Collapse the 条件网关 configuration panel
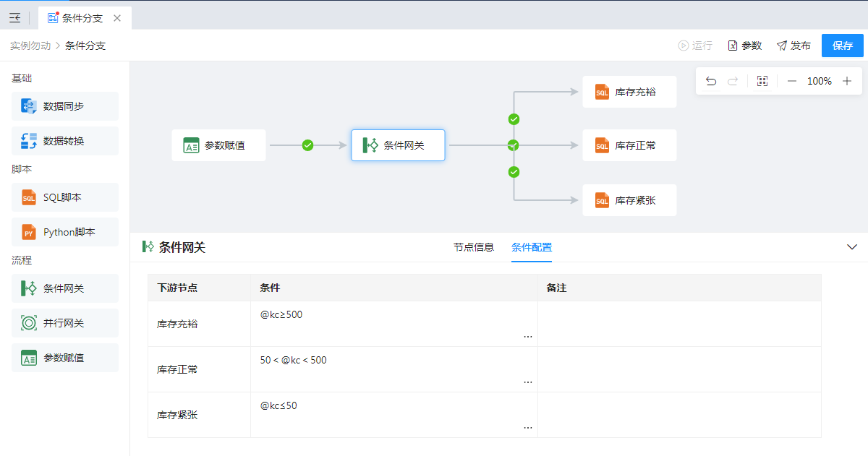Image resolution: width=868 pixels, height=456 pixels. (852, 247)
